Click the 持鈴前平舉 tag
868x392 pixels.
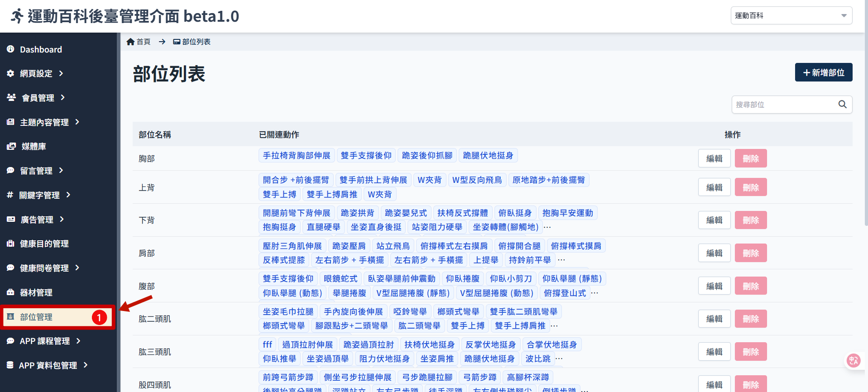tap(530, 260)
